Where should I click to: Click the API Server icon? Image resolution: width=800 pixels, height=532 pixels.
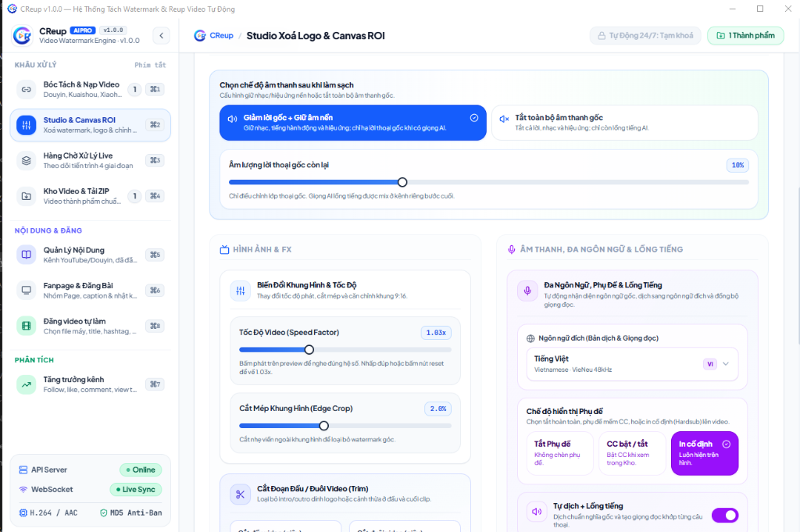pos(23,470)
